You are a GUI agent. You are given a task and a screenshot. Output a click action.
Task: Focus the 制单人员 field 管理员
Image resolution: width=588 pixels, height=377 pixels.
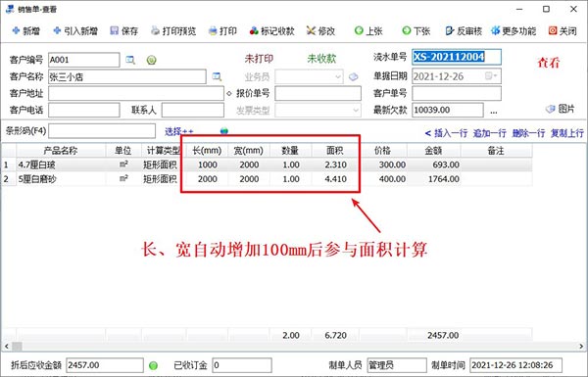point(397,365)
